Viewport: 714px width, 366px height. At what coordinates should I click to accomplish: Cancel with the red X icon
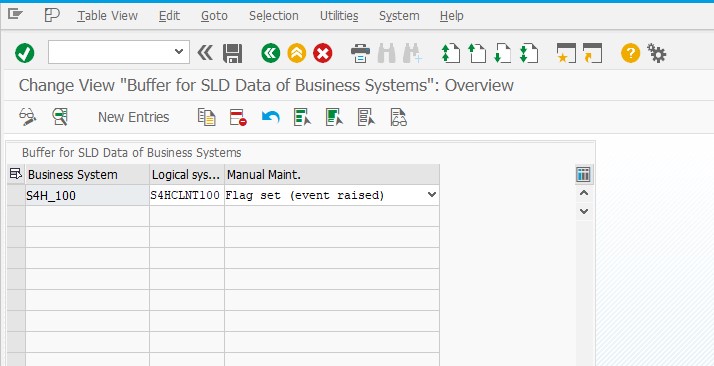point(322,53)
